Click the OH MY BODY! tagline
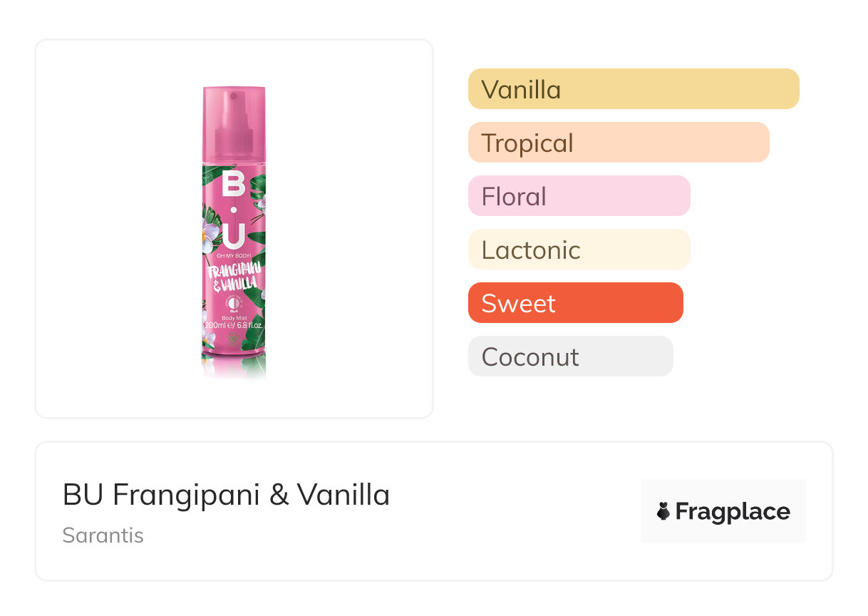868x616 pixels. 234,256
